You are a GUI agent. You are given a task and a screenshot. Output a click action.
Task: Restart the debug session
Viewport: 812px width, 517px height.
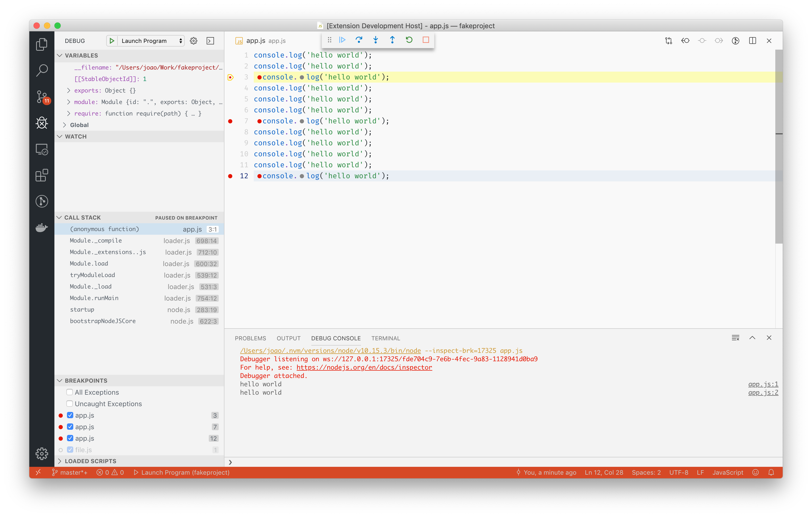(409, 40)
